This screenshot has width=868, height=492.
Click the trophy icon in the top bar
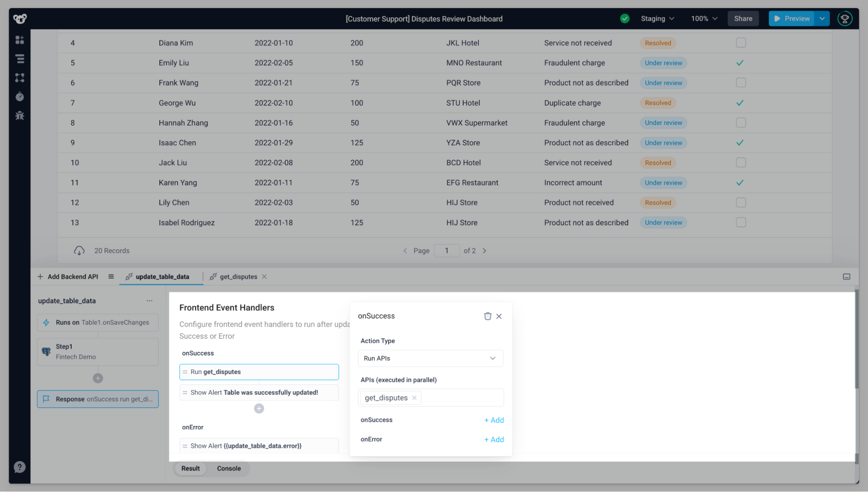click(845, 18)
